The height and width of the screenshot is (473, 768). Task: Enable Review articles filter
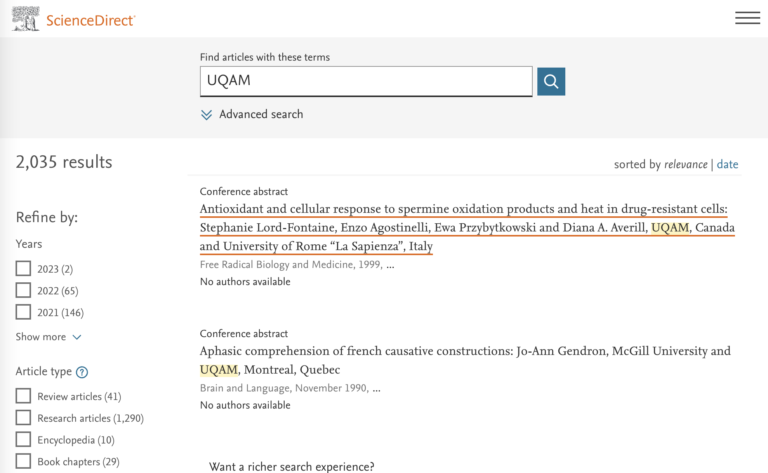(23, 397)
